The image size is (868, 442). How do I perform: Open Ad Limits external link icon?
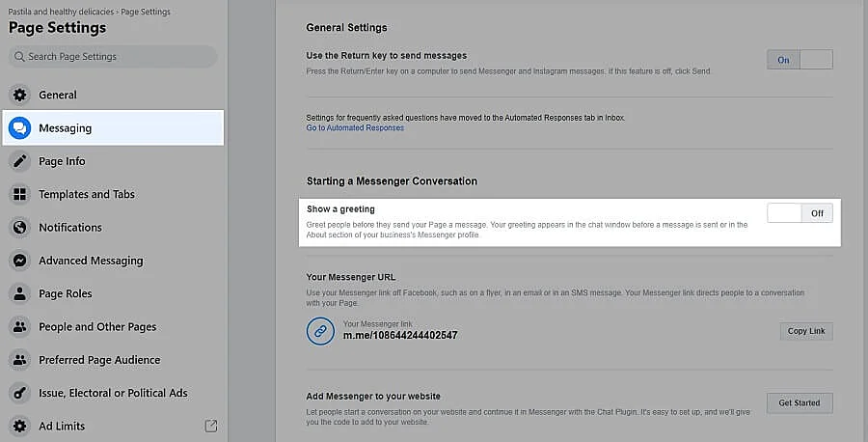pos(211,426)
